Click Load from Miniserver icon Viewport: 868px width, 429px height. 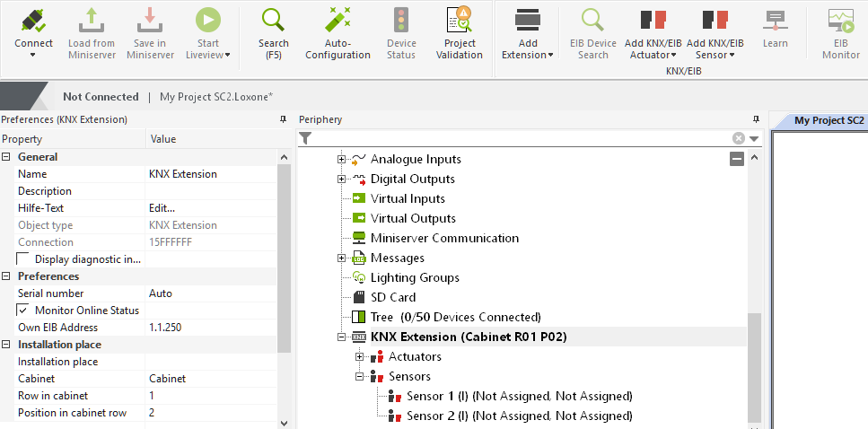click(x=92, y=21)
